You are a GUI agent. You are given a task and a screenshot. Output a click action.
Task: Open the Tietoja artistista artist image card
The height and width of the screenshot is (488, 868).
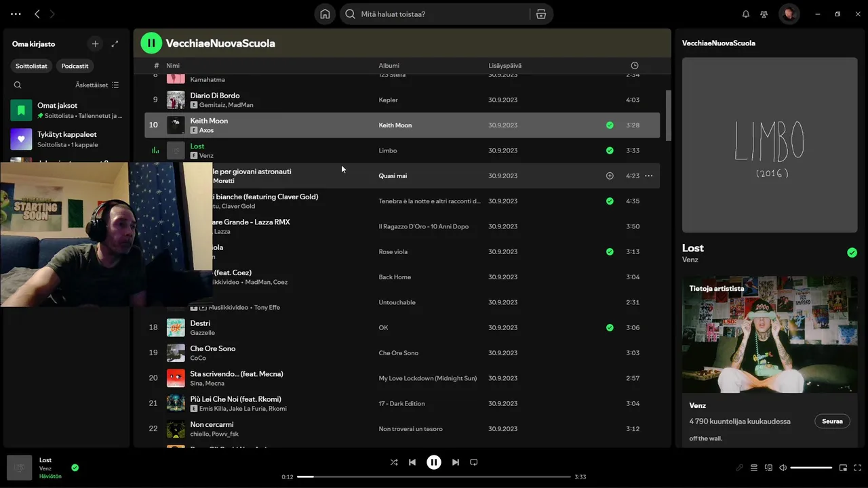pos(770,334)
